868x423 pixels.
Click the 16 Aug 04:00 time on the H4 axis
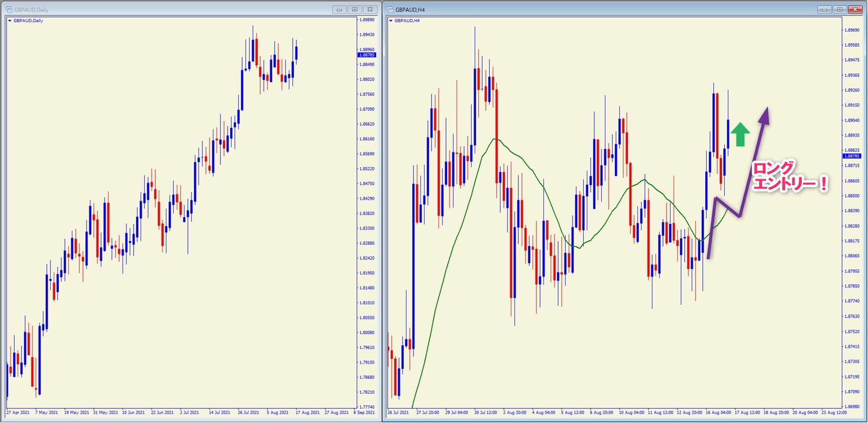click(718, 412)
